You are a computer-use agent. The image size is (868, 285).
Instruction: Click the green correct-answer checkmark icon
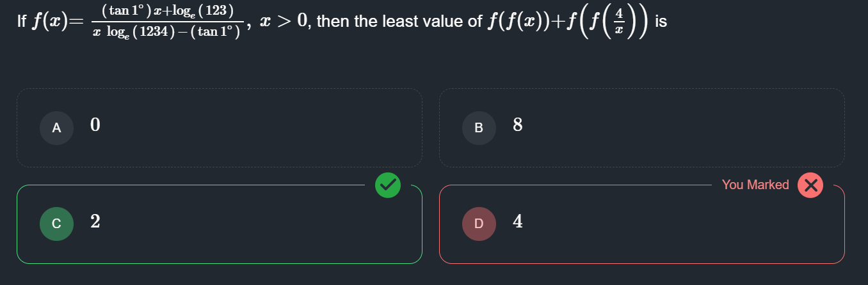(x=387, y=185)
